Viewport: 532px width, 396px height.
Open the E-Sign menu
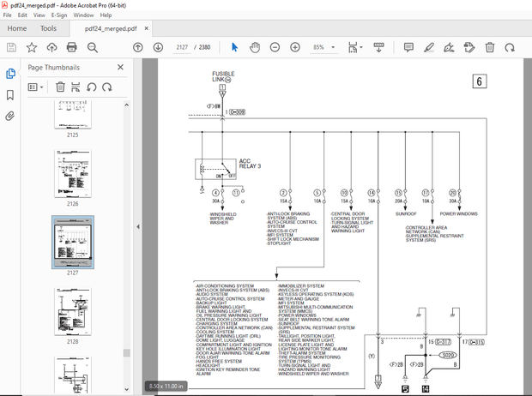click(x=59, y=15)
